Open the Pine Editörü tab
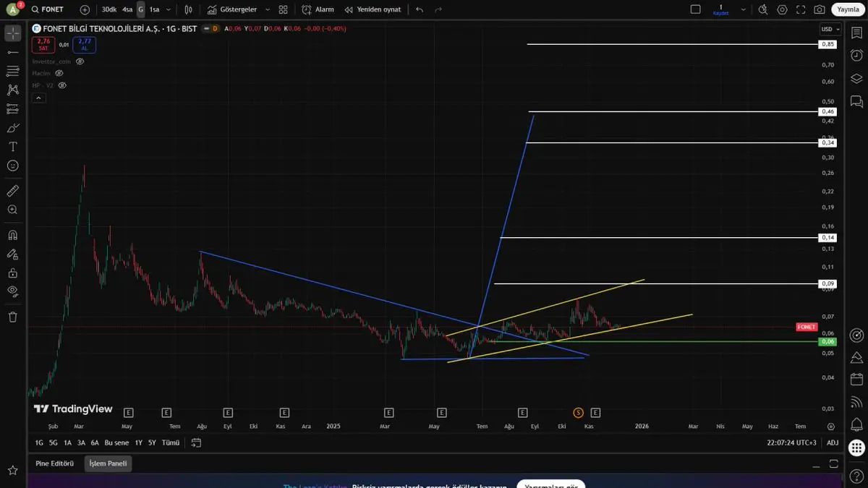The width and height of the screenshot is (868, 488). pos(55,463)
